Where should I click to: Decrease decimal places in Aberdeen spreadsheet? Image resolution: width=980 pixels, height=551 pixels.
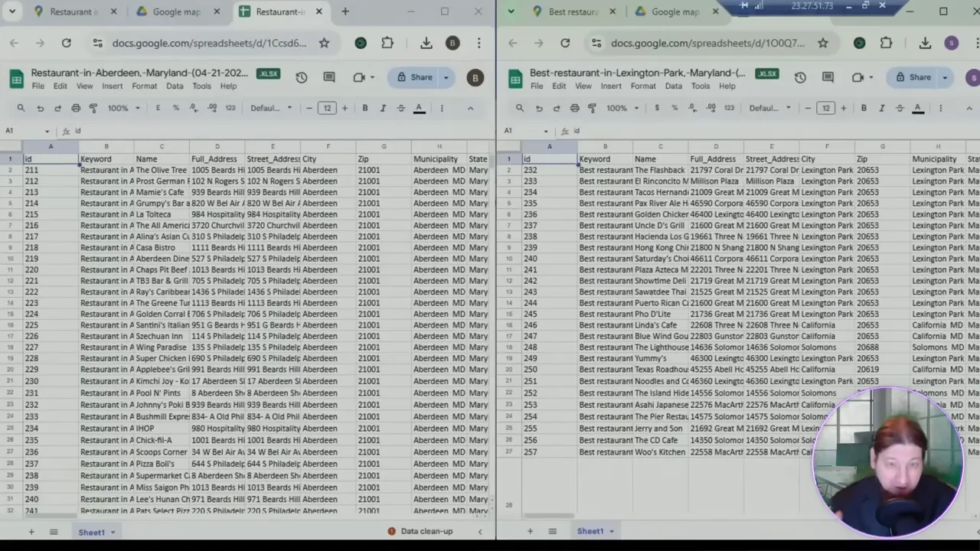click(194, 108)
